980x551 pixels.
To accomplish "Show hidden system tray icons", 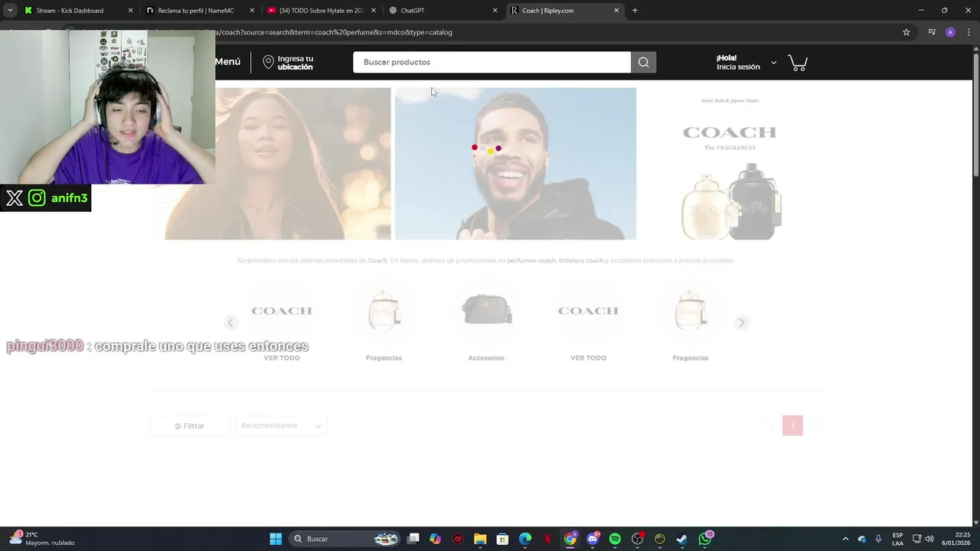I will [x=845, y=539].
